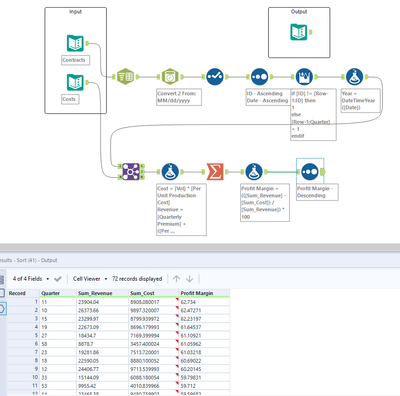The height and width of the screenshot is (396, 400).
Task: Click the apply checkmark beside Fields
Action: click(x=58, y=279)
